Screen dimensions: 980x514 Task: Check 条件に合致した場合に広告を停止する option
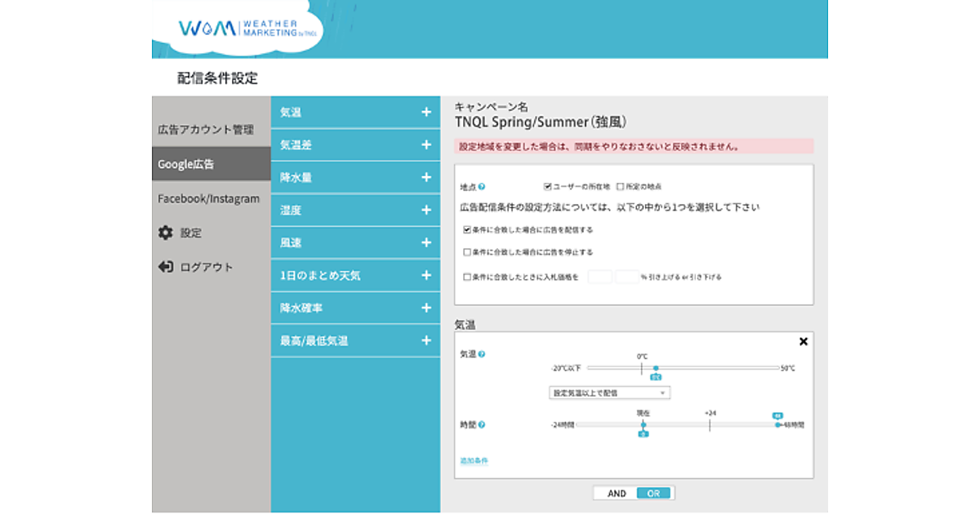pos(467,252)
